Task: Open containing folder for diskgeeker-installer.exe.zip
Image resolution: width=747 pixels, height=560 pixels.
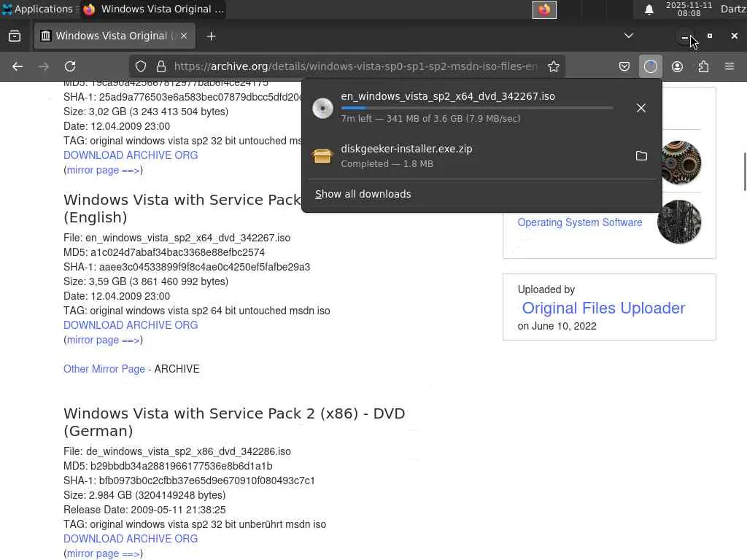Action: (x=641, y=156)
